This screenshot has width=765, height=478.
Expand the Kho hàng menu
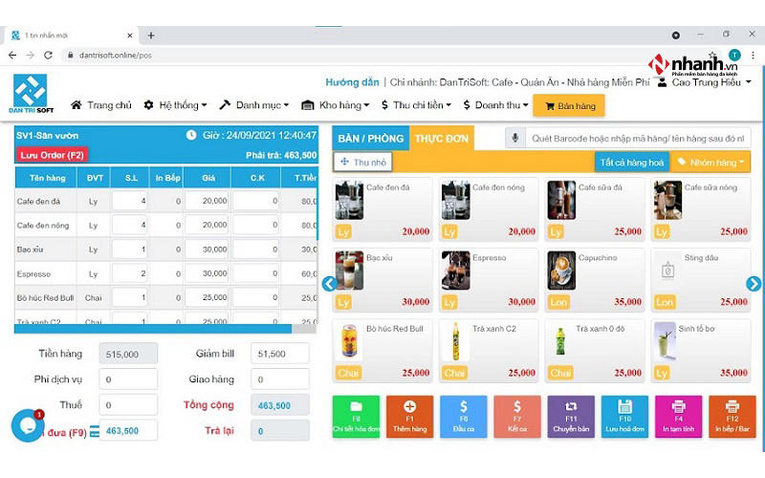pyautogui.click(x=335, y=105)
